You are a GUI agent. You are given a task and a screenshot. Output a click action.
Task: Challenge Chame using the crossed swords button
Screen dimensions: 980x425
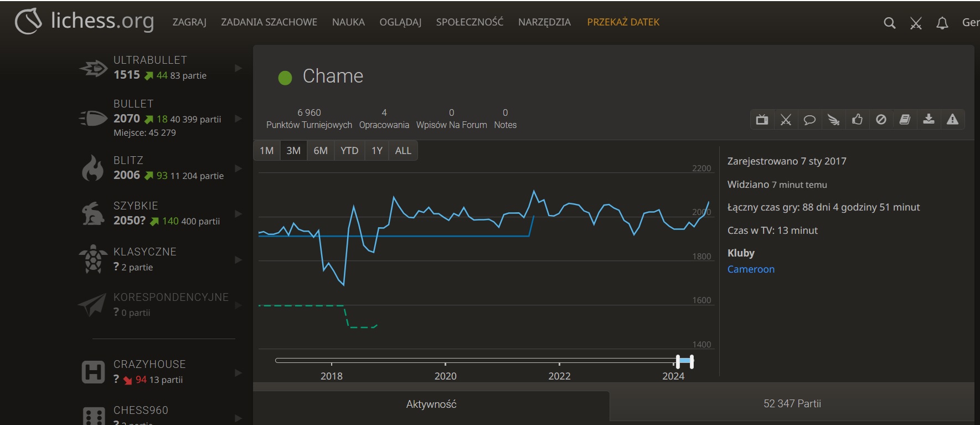point(786,120)
